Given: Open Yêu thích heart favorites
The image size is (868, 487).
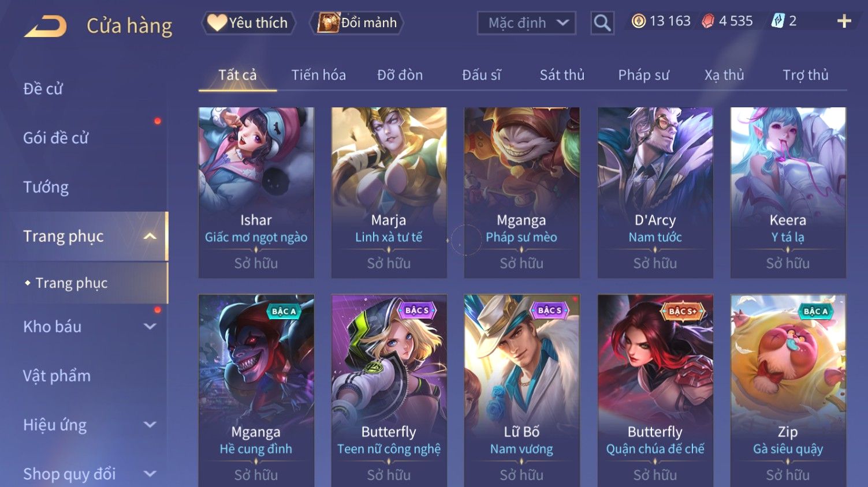Looking at the screenshot, I should (248, 23).
